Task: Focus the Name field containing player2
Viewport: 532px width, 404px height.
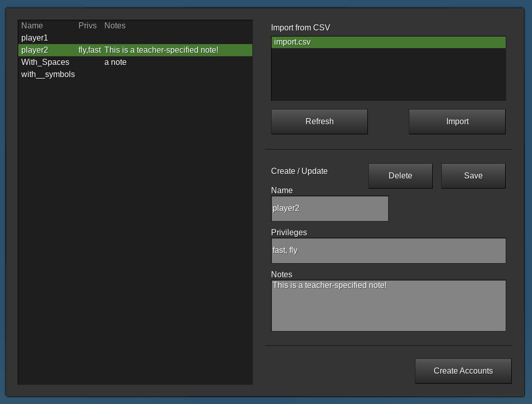Action: (x=329, y=209)
